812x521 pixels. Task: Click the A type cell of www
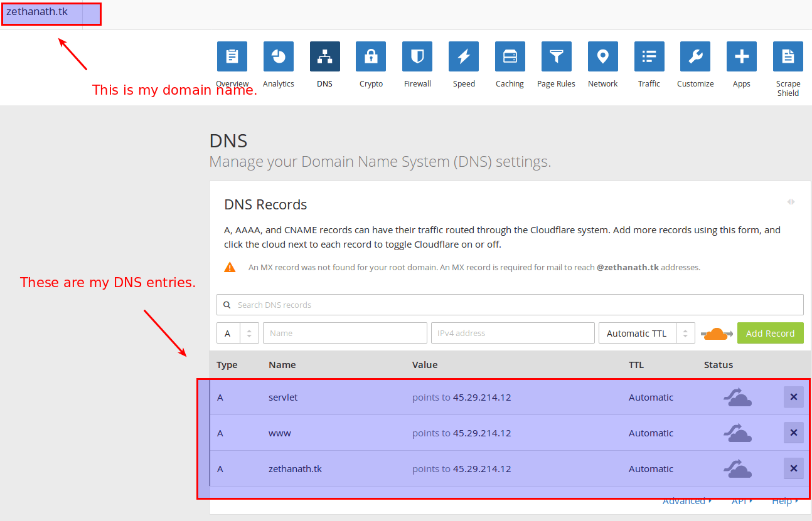click(220, 433)
